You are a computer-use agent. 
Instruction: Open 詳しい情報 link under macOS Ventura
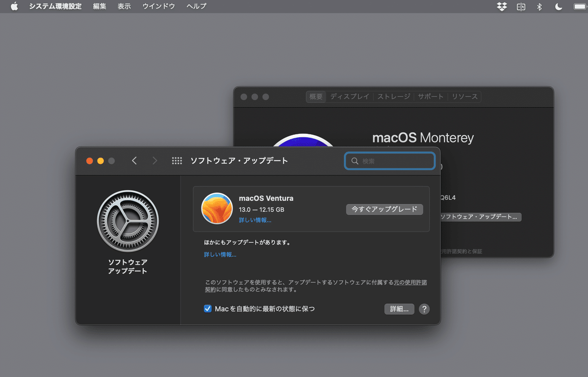click(255, 220)
